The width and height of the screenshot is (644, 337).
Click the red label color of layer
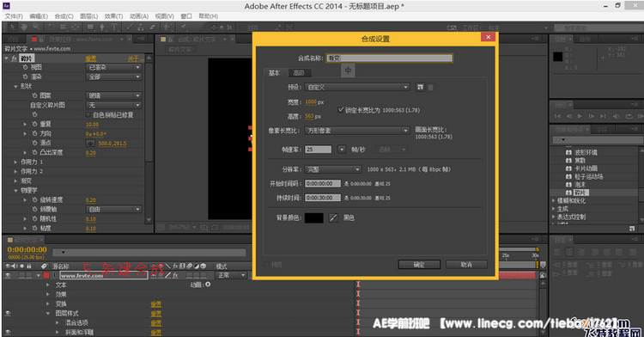click(x=46, y=275)
